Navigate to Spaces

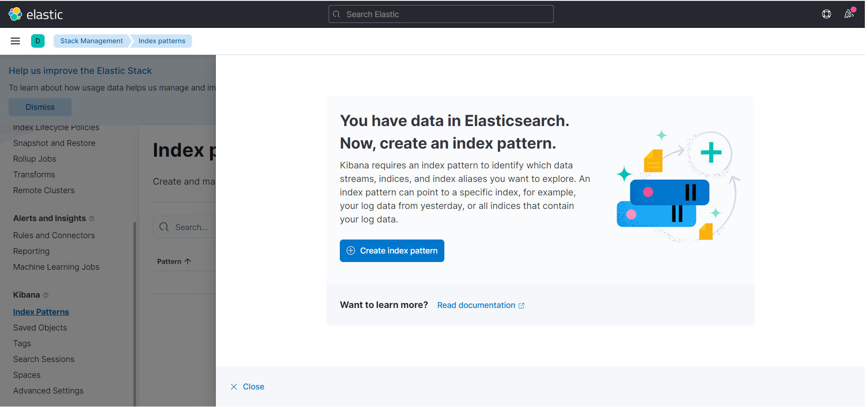(x=27, y=375)
